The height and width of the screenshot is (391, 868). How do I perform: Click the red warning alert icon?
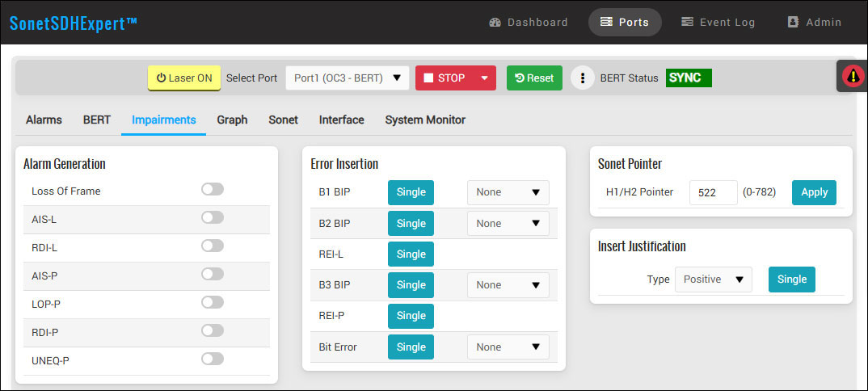(853, 76)
